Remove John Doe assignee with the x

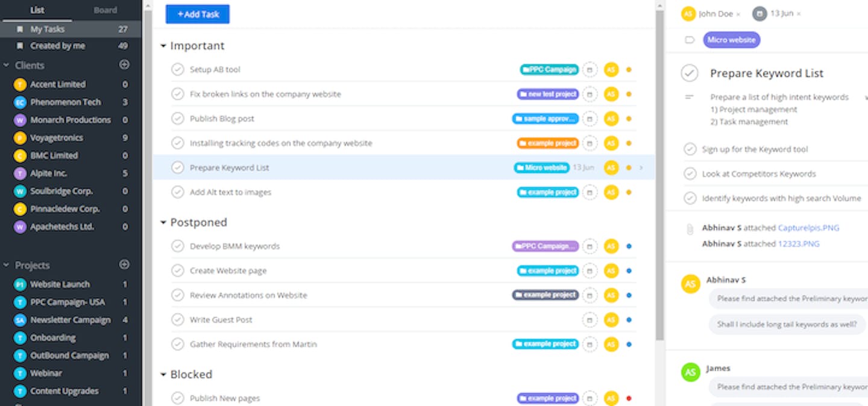point(738,14)
